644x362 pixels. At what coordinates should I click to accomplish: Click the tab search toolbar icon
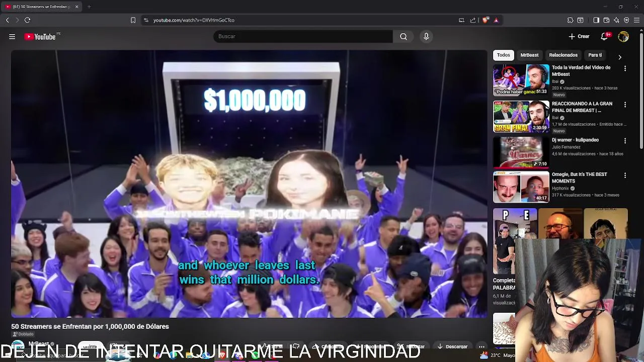pyautogui.click(x=580, y=20)
